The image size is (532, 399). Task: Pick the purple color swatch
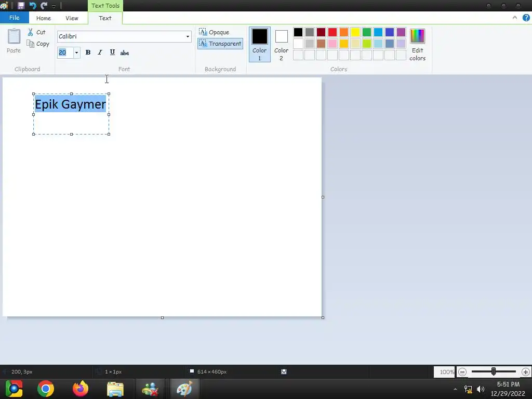[401, 32]
